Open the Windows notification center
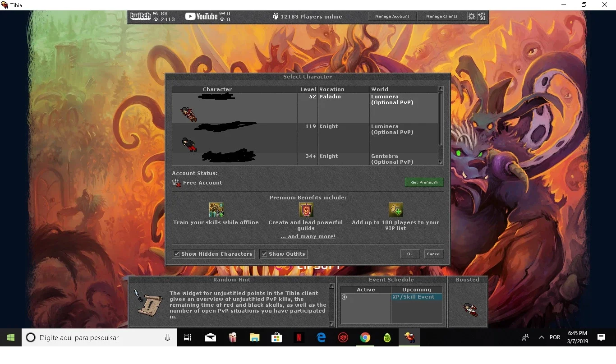Image resolution: width=616 pixels, height=364 pixels. (x=601, y=337)
